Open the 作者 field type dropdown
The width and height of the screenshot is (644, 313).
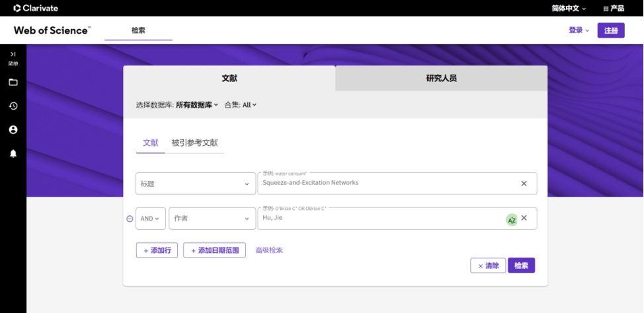pos(212,219)
